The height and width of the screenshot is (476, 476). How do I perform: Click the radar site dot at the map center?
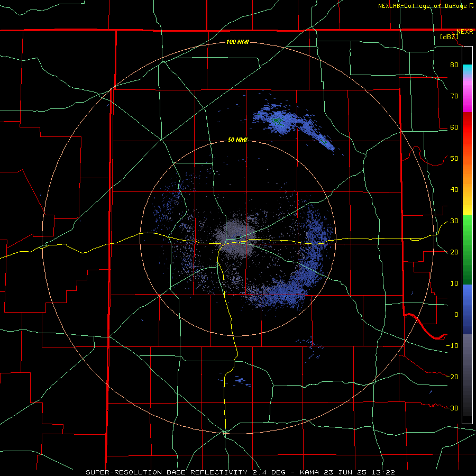(x=238, y=237)
